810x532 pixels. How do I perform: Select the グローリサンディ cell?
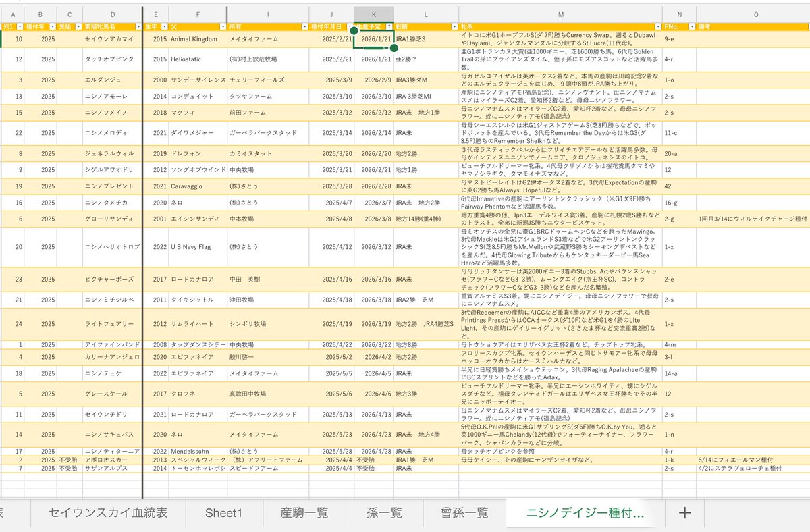tap(112, 219)
